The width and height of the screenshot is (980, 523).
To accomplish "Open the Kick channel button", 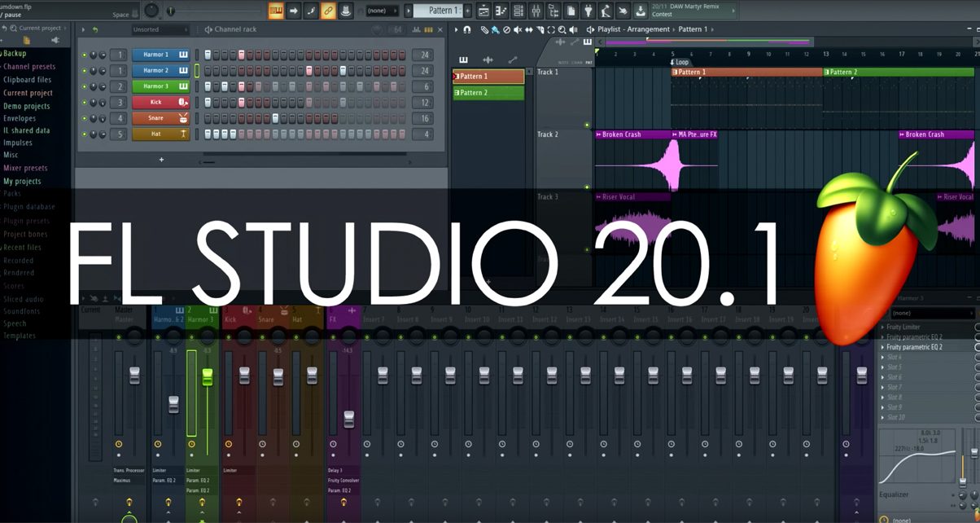I will (161, 103).
